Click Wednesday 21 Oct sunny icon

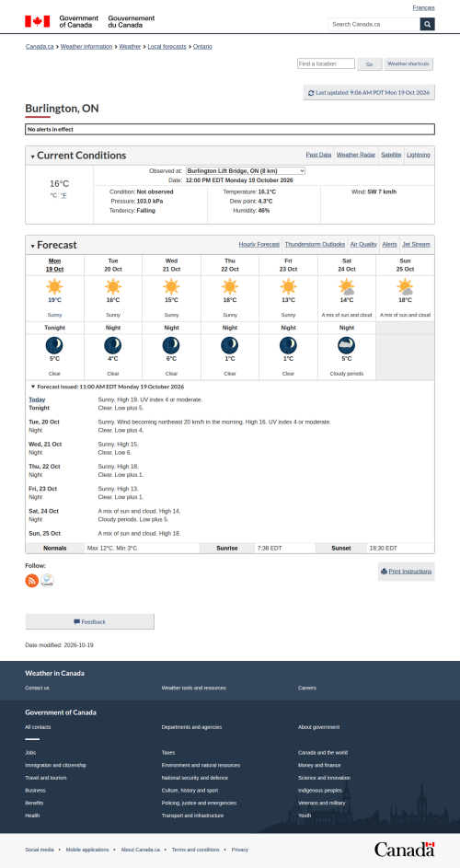pyautogui.click(x=172, y=287)
